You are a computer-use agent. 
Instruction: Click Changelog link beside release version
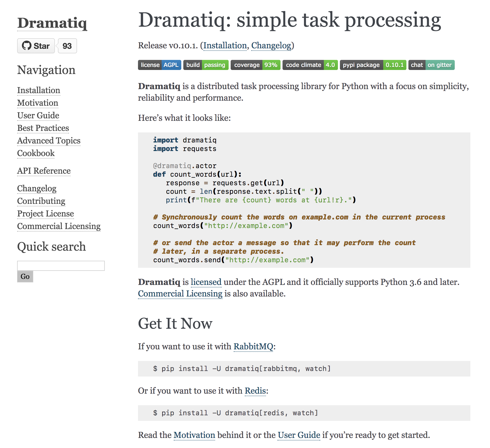point(271,46)
